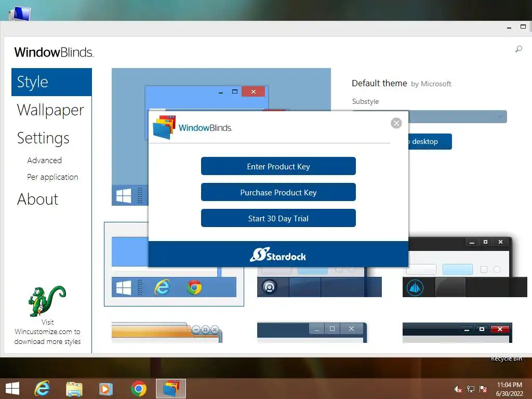This screenshot has height=399, width=532.
Task: Open File Explorer from taskbar
Action: click(74, 389)
